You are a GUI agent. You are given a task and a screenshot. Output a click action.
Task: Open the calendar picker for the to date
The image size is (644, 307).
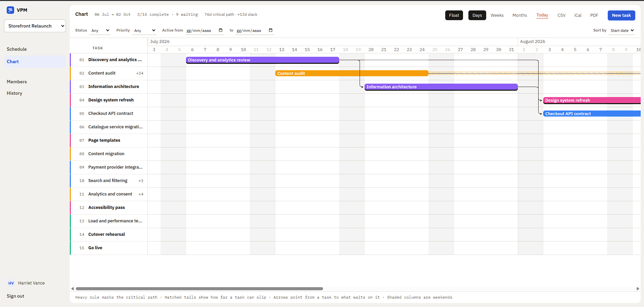(x=271, y=30)
